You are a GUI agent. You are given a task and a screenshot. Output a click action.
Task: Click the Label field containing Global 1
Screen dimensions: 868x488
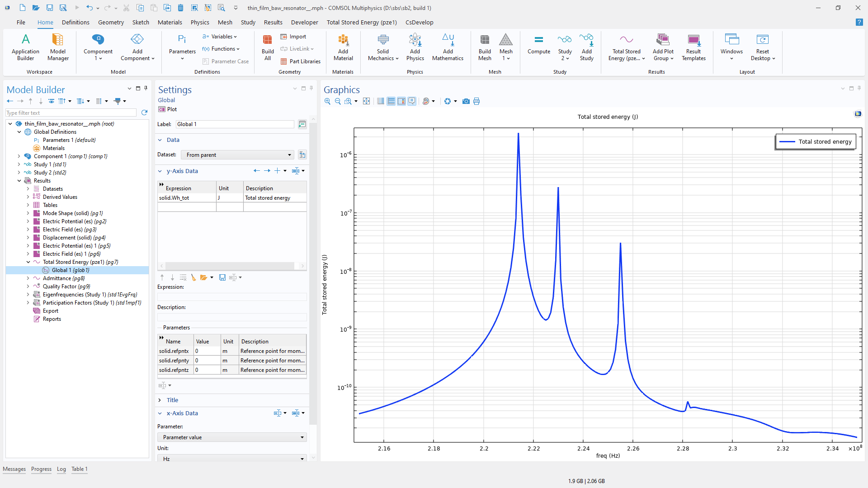click(235, 124)
